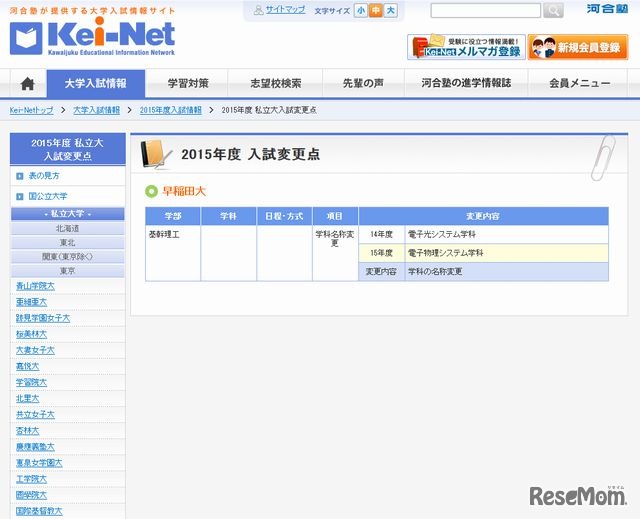Open the 河合塾の進学情報誌 tab
640x519 pixels.
click(x=466, y=84)
